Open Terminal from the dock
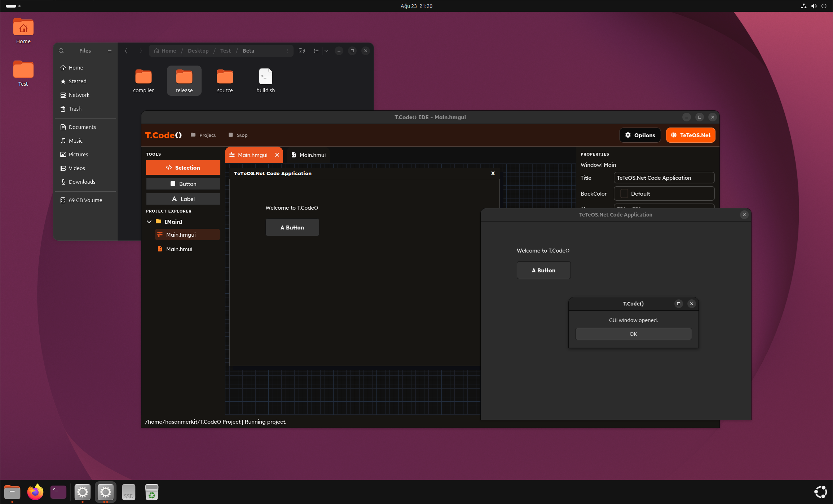Viewport: 833px width, 504px height. (x=58, y=492)
